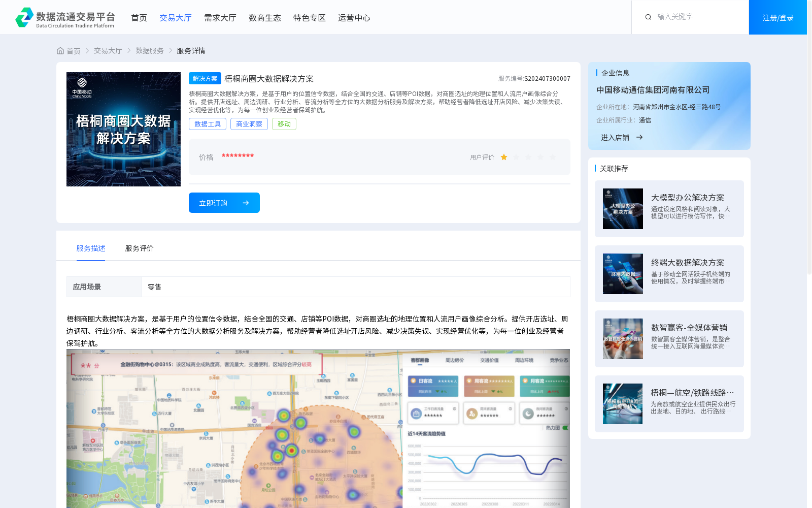Click company name 中国移动通信集团河南有限公司

pos(653,90)
